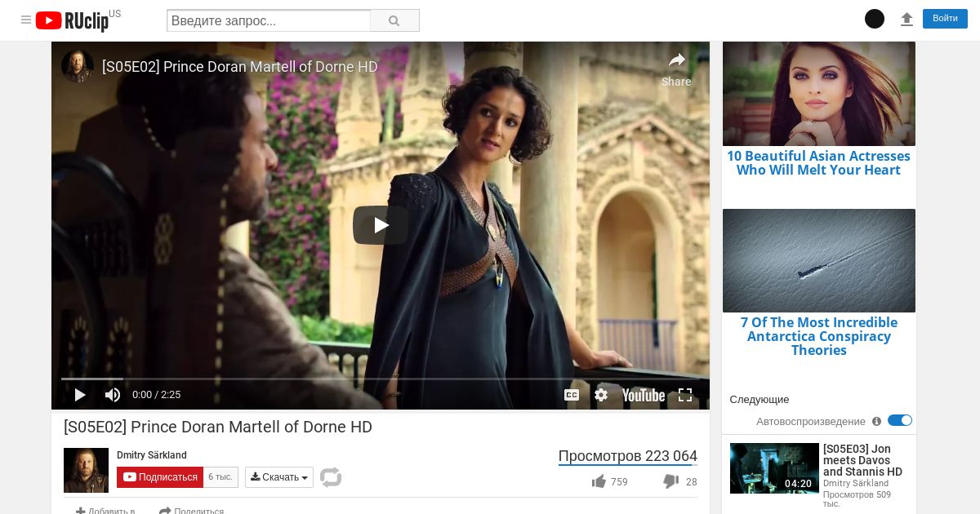Click the repeat loop icon
Viewport: 980px width, 514px height.
click(331, 477)
